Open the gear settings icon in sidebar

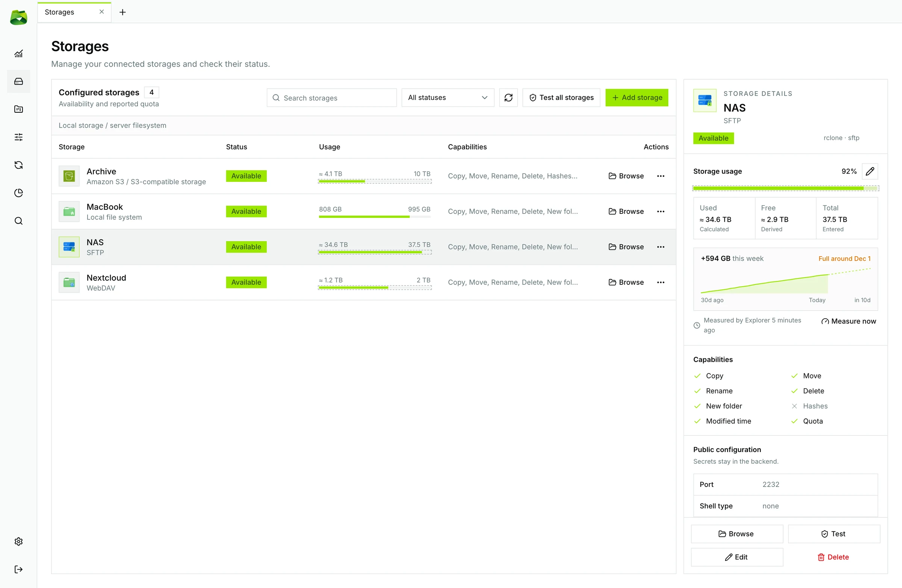pos(18,541)
